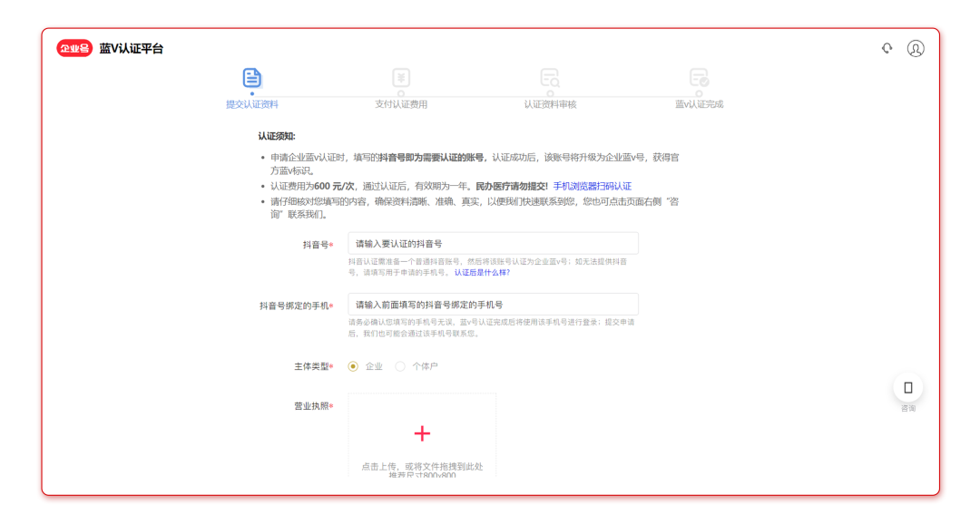Select the 支付认证费用 step label
The width and height of the screenshot is (980, 524).
coord(401,104)
